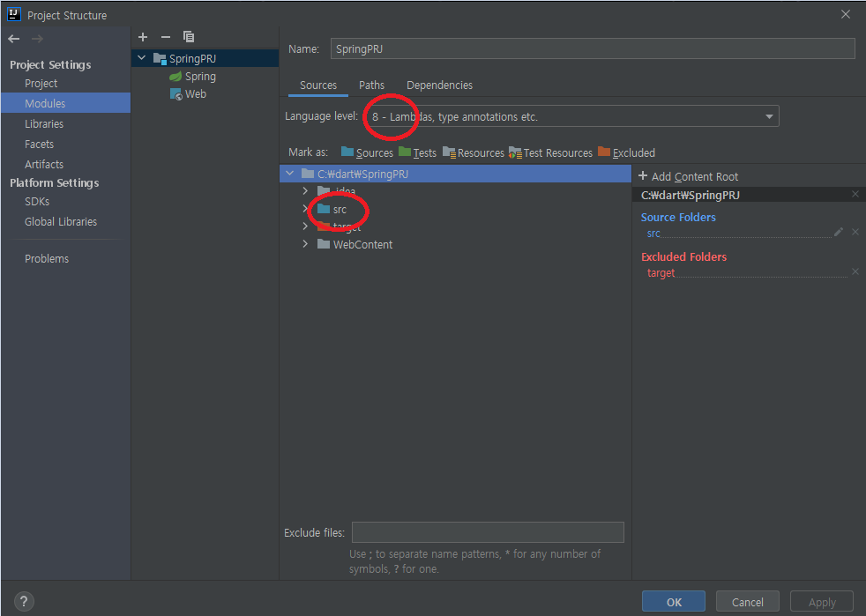Remove selected module with minus icon

[x=166, y=37]
